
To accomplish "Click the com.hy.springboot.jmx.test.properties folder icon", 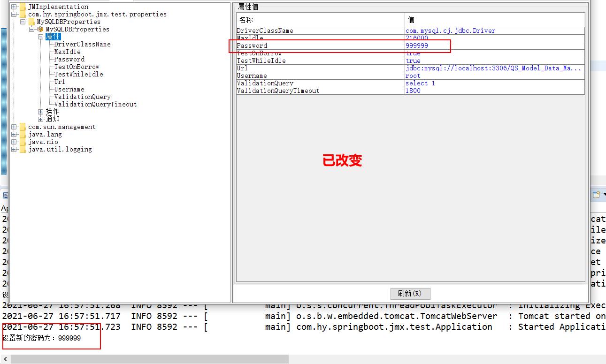I will pos(23,15).
